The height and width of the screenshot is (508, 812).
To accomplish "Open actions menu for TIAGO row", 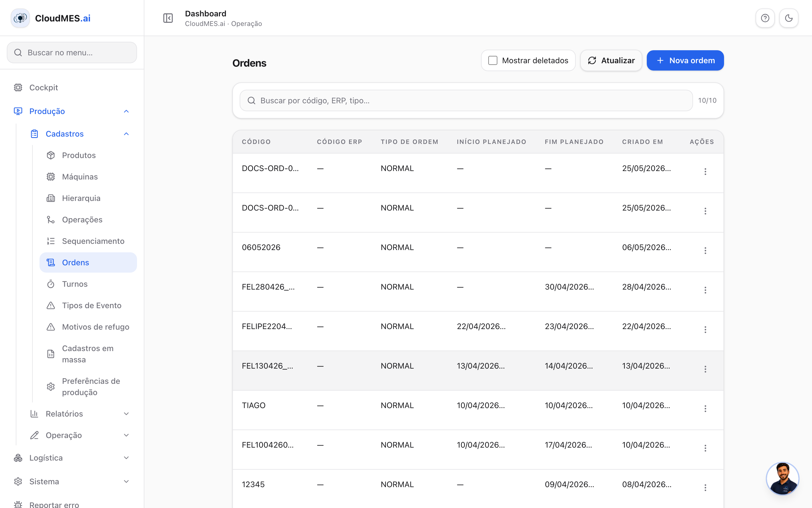I will pyautogui.click(x=705, y=409).
